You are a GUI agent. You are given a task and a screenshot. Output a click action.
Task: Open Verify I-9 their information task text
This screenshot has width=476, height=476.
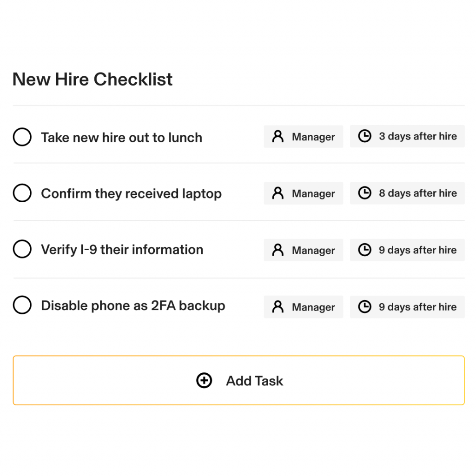point(122,250)
